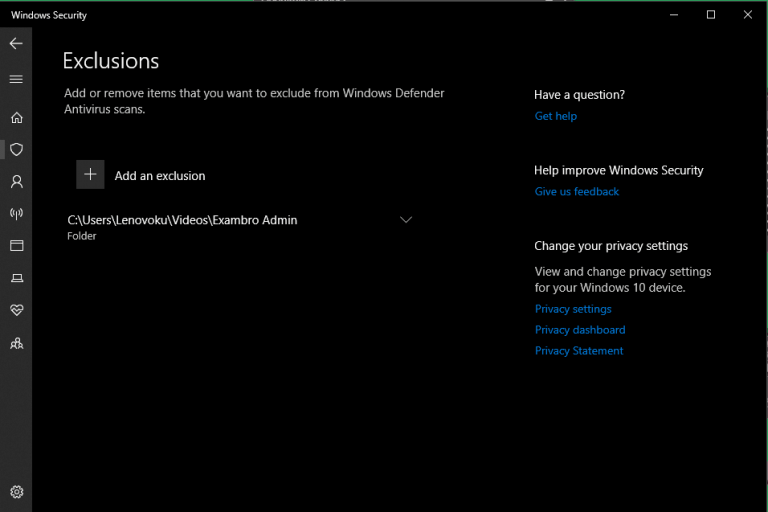Open Account protection person icon
The width and height of the screenshot is (768, 512).
coord(17,182)
